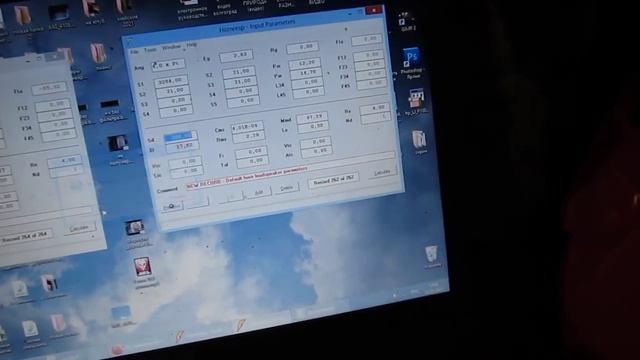This screenshot has height=360, width=640.
Task: Click the Fta field in front window
Action: (x=367, y=39)
